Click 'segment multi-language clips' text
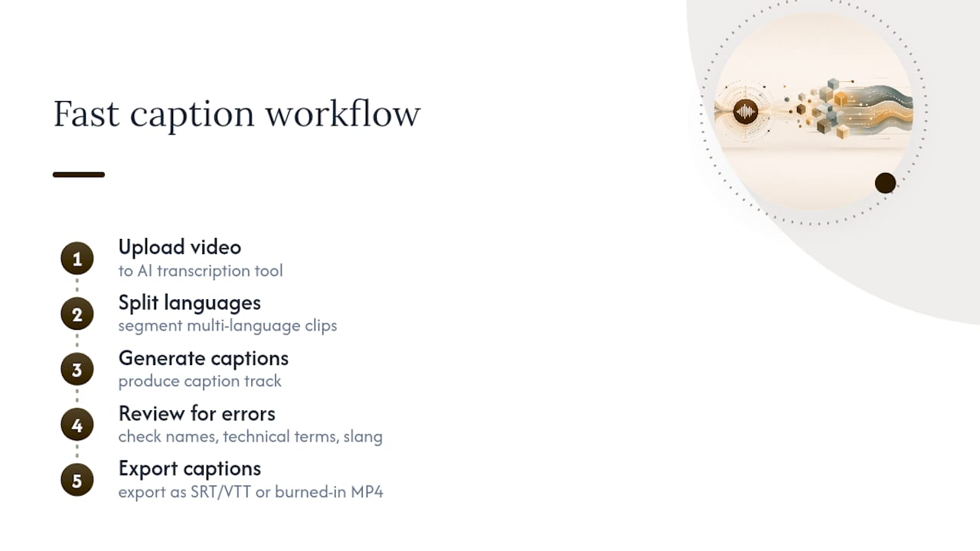 pos(227,326)
